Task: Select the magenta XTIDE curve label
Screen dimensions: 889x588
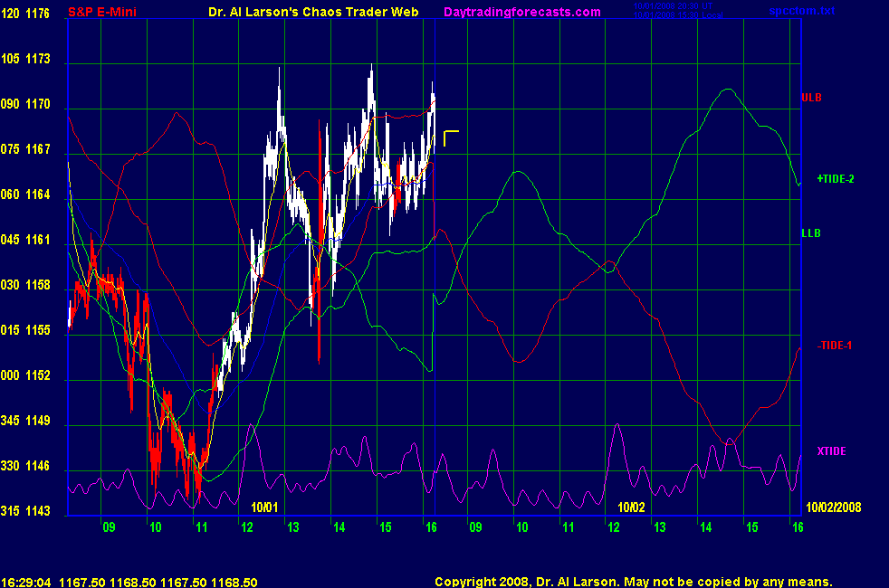Action: pyautogui.click(x=831, y=450)
